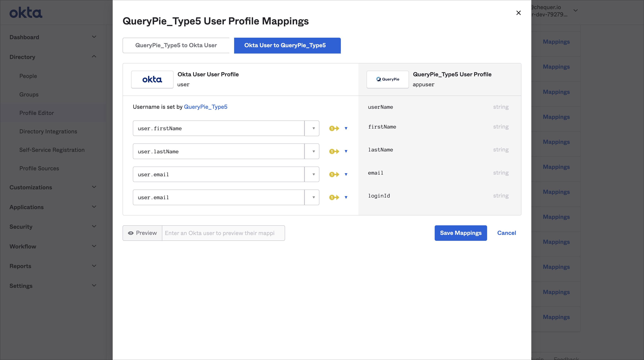Select Okta User to QueryPie_Type5 tab
This screenshot has width=644, height=360.
287,45
